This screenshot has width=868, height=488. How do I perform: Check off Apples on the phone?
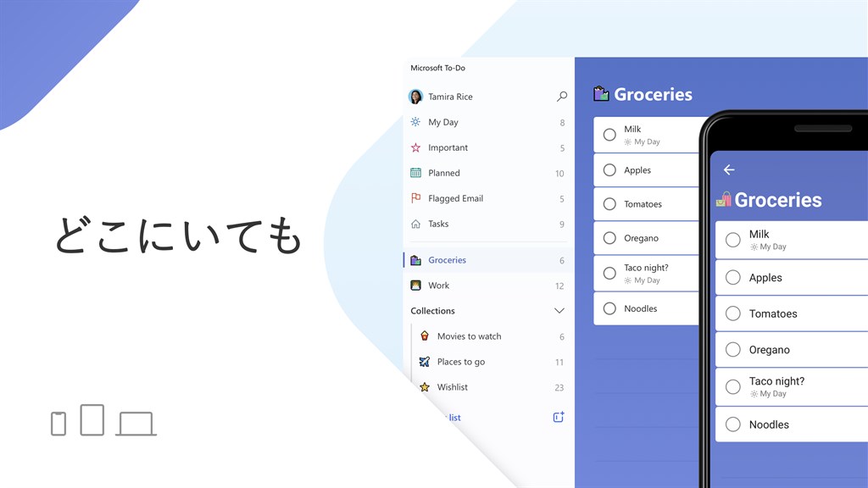[x=733, y=277]
